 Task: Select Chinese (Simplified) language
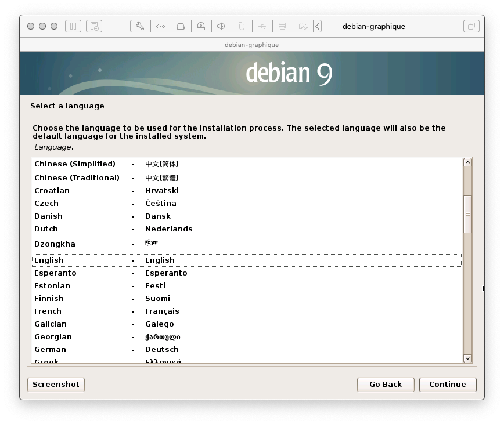click(x=247, y=164)
